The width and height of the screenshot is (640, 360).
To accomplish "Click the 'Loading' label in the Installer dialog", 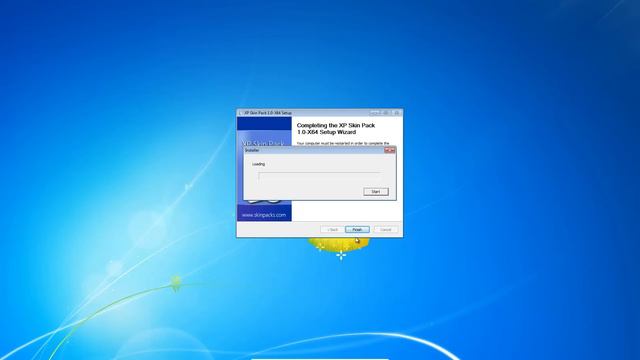I will click(258, 164).
